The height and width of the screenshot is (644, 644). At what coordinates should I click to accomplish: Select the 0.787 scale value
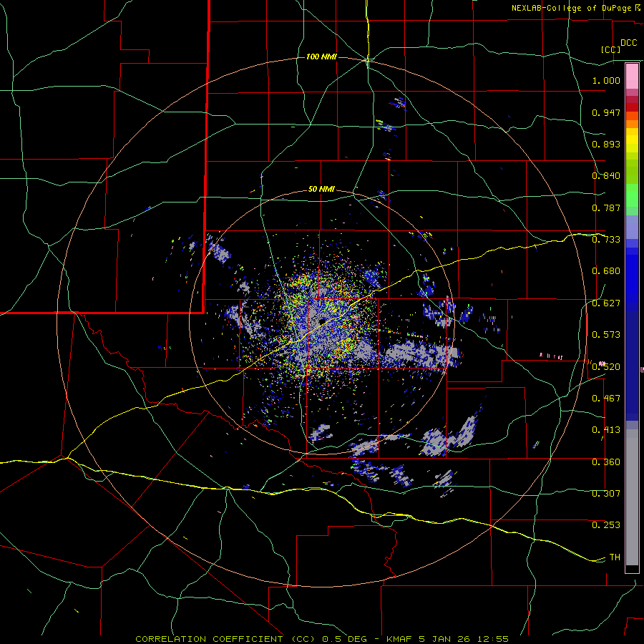coord(606,208)
